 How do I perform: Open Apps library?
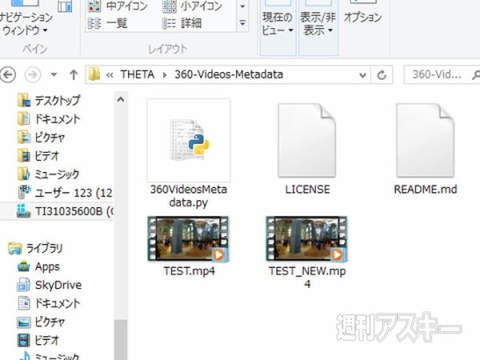tap(39, 267)
